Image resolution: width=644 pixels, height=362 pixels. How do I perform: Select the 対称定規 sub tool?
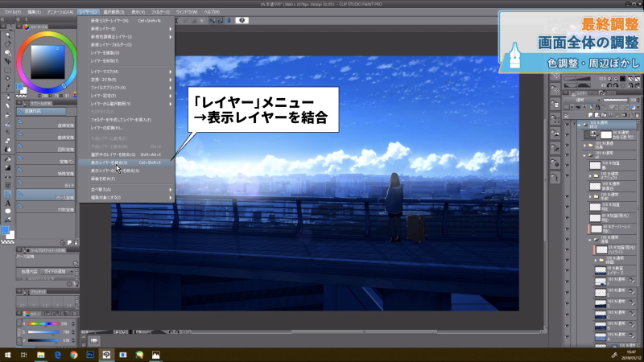tap(46, 208)
